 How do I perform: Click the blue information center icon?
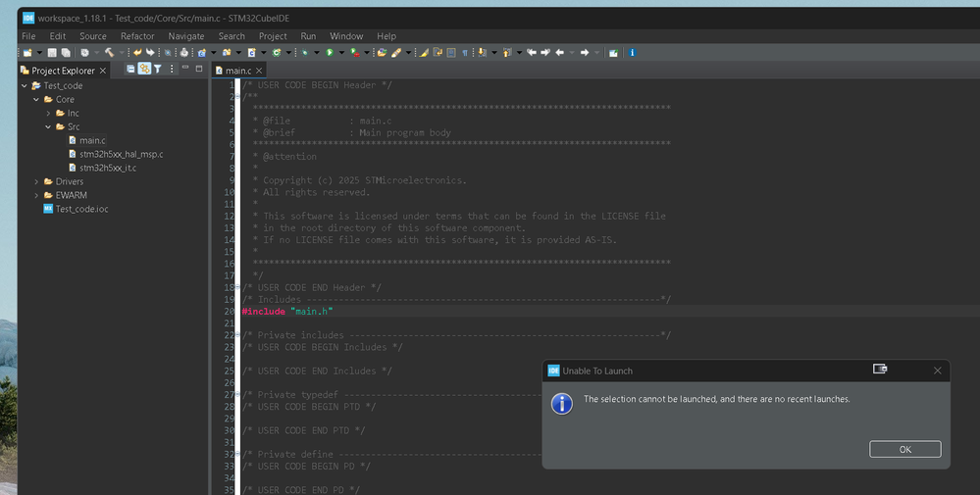click(x=632, y=52)
